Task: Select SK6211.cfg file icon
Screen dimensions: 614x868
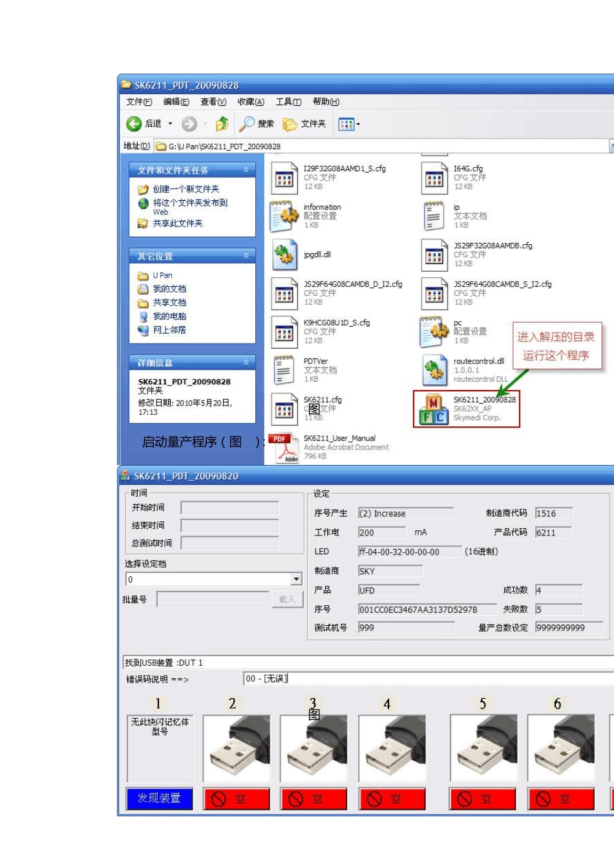Action: 284,409
